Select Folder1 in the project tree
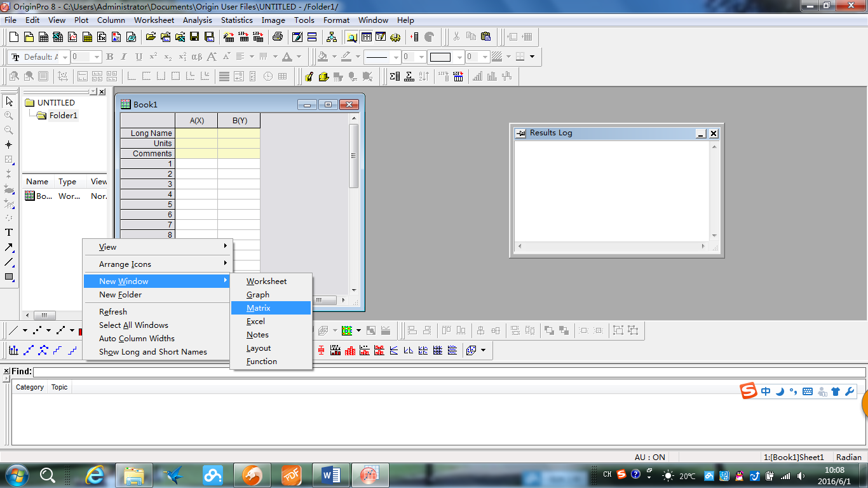 [63, 116]
